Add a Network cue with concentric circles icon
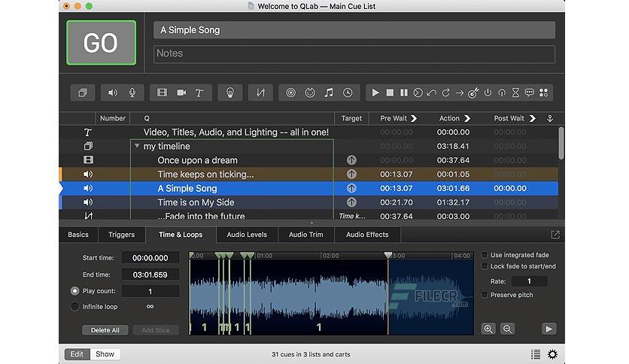 click(x=291, y=93)
